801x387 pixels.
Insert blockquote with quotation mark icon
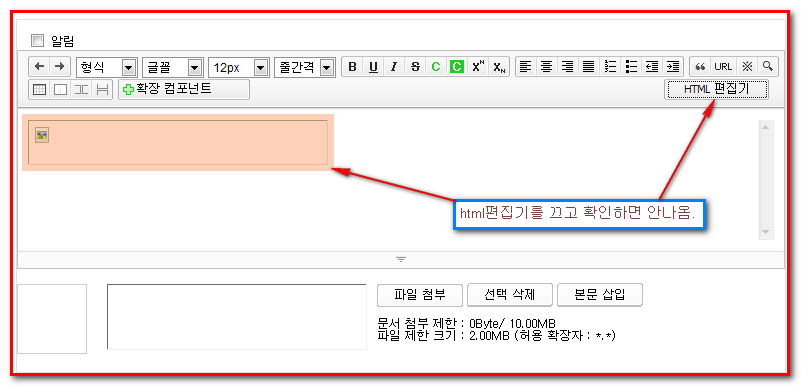pos(701,67)
